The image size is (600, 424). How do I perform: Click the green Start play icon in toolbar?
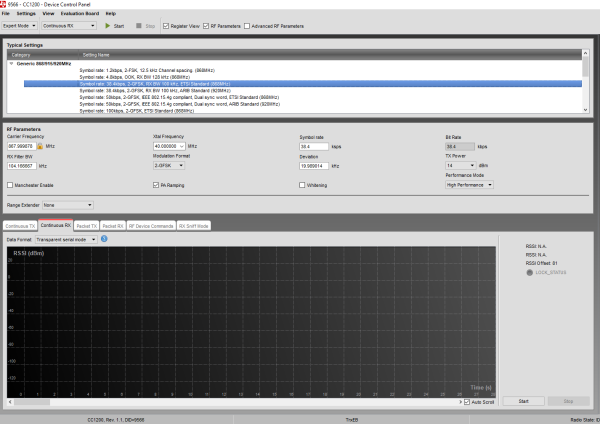108,26
